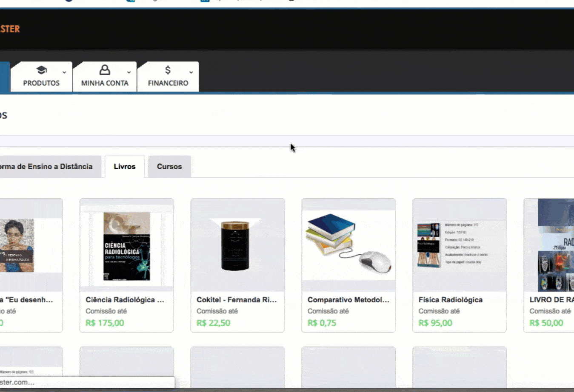574x392 pixels.
Task: Expand the Financeiro dropdown arrow
Action: click(x=191, y=72)
